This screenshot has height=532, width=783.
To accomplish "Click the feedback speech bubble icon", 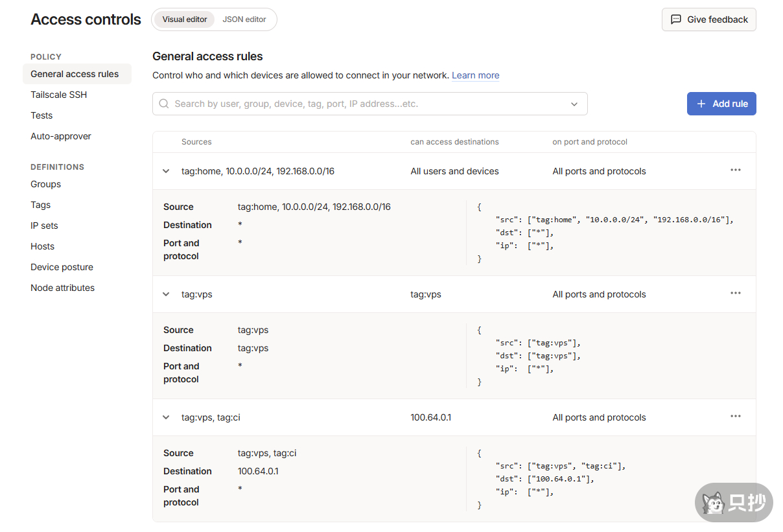I will 676,19.
